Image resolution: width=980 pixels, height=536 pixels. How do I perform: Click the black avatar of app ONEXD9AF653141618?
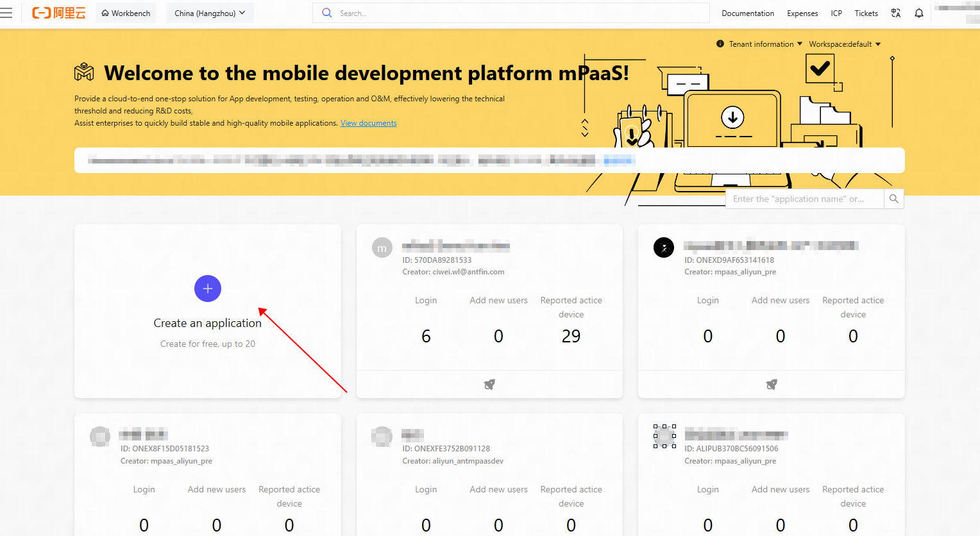coord(664,247)
